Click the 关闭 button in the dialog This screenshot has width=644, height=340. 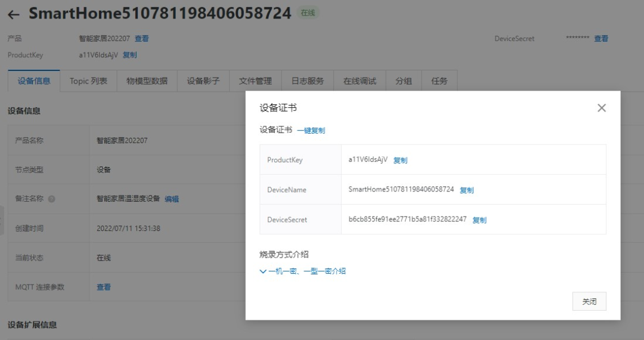click(x=589, y=301)
